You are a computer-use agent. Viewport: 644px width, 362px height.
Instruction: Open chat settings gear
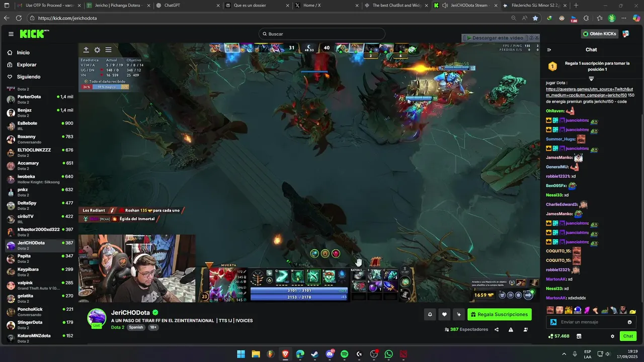(x=612, y=336)
